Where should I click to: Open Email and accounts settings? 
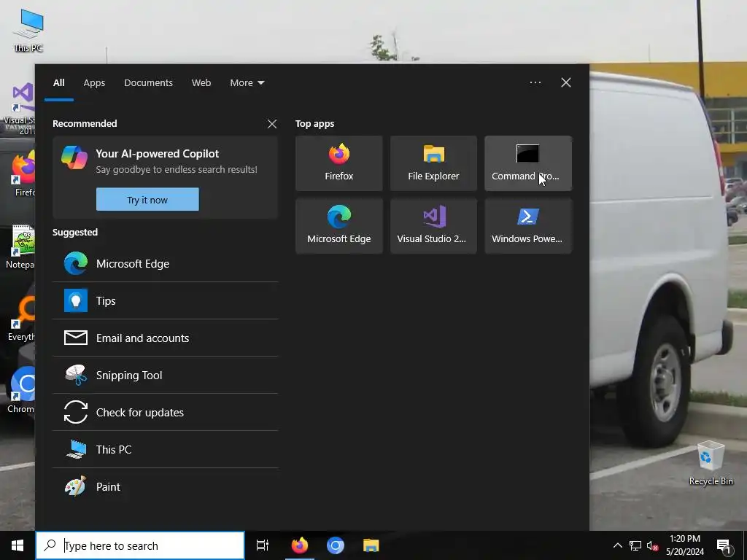pos(166,338)
